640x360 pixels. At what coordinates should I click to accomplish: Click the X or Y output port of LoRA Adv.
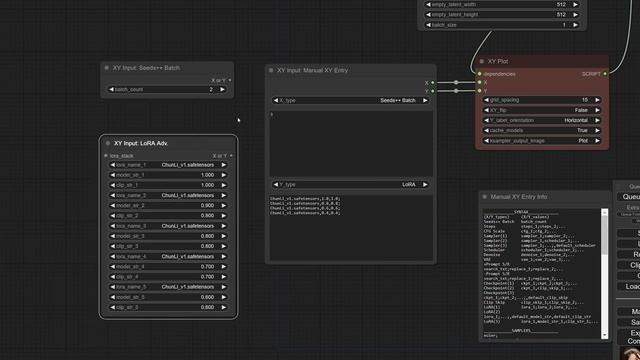point(231,156)
